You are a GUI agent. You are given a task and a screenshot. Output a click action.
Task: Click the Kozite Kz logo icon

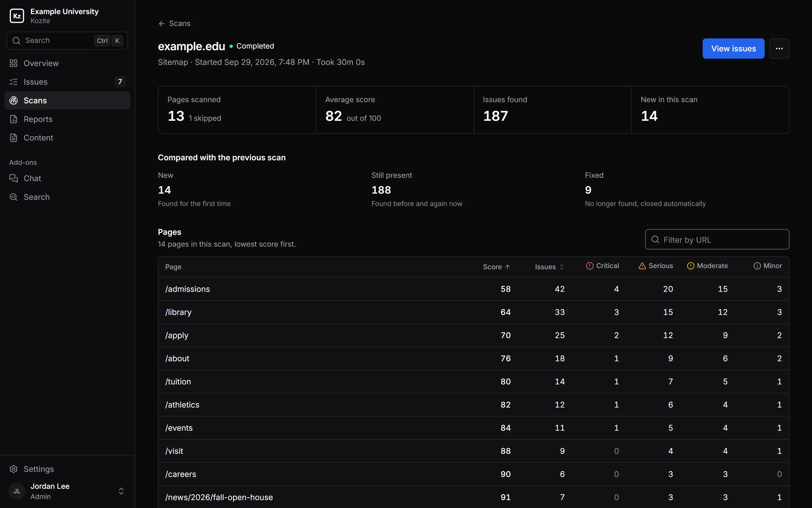pyautogui.click(x=17, y=16)
